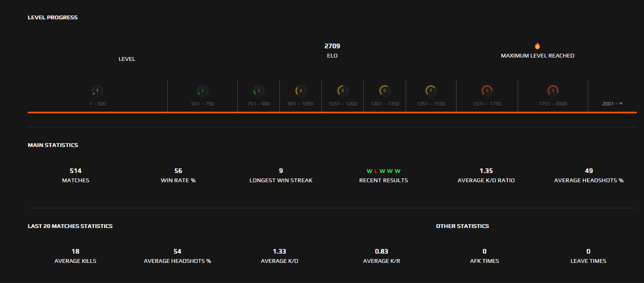
Task: Click Average Headshots % label under 49
Action: pyautogui.click(x=589, y=180)
